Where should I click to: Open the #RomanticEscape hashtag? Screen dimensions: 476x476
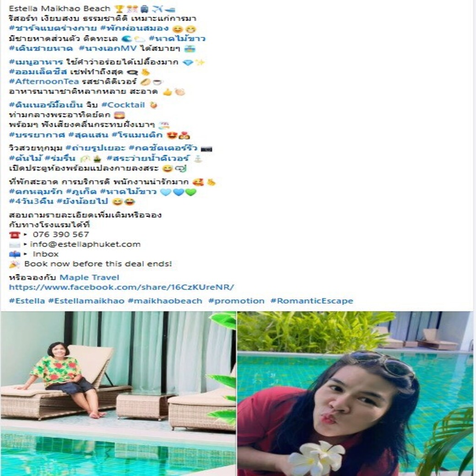(312, 301)
